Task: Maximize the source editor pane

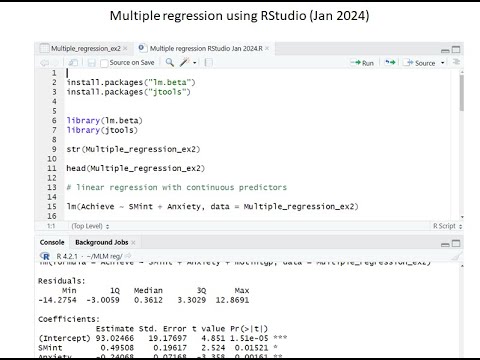Action: (456, 50)
